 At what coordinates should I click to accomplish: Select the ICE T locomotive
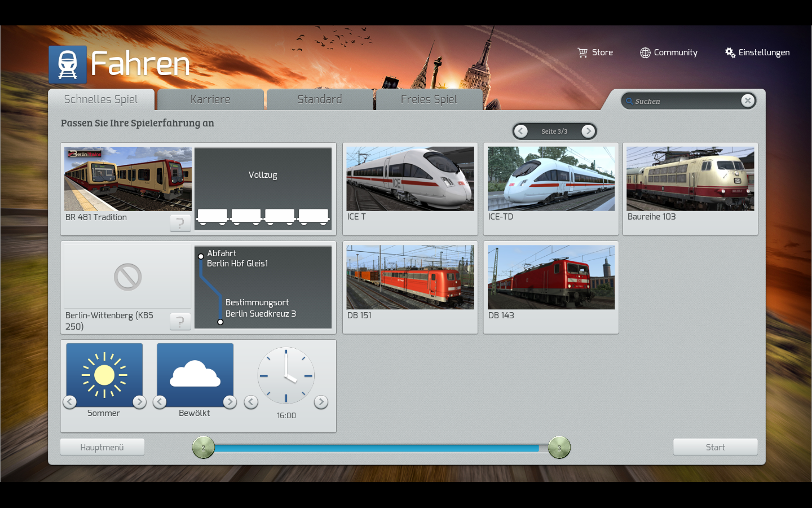(x=410, y=189)
